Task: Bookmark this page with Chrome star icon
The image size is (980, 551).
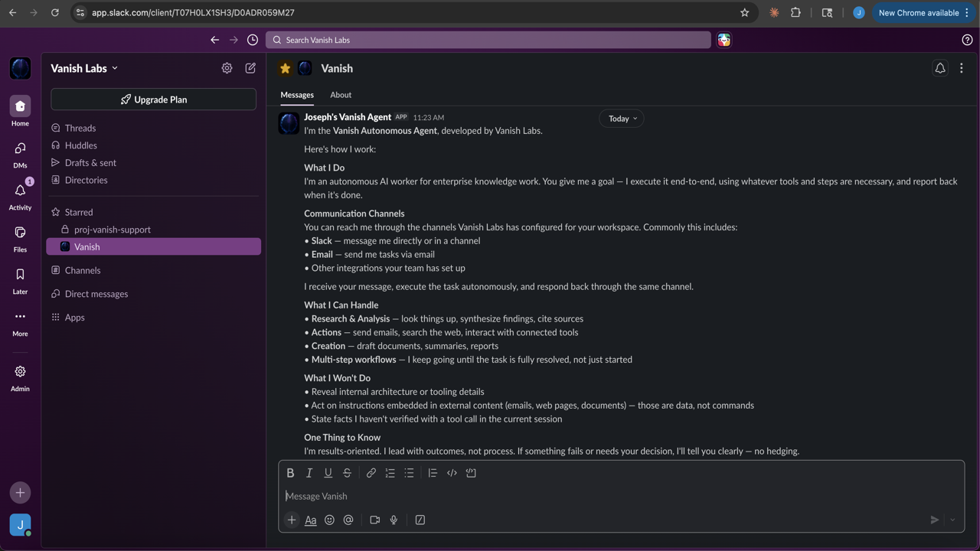Action: (744, 12)
